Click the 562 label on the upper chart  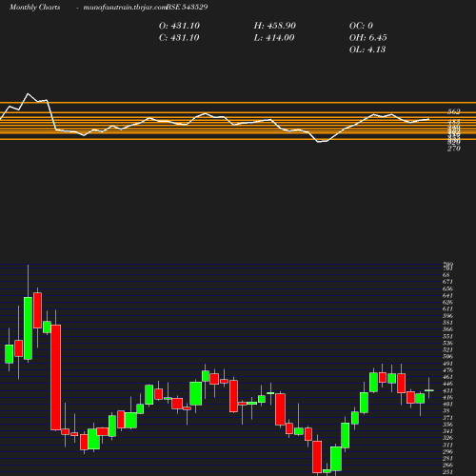tap(454, 111)
